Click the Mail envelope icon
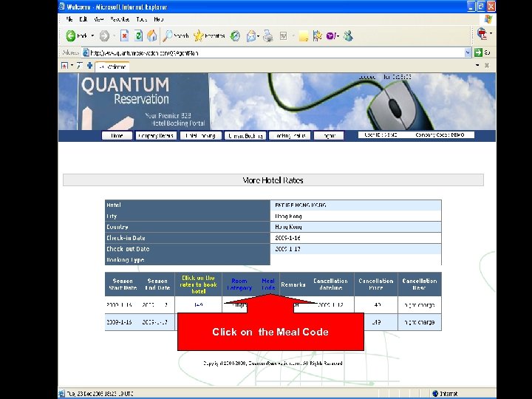The image size is (532, 399). coord(251,35)
